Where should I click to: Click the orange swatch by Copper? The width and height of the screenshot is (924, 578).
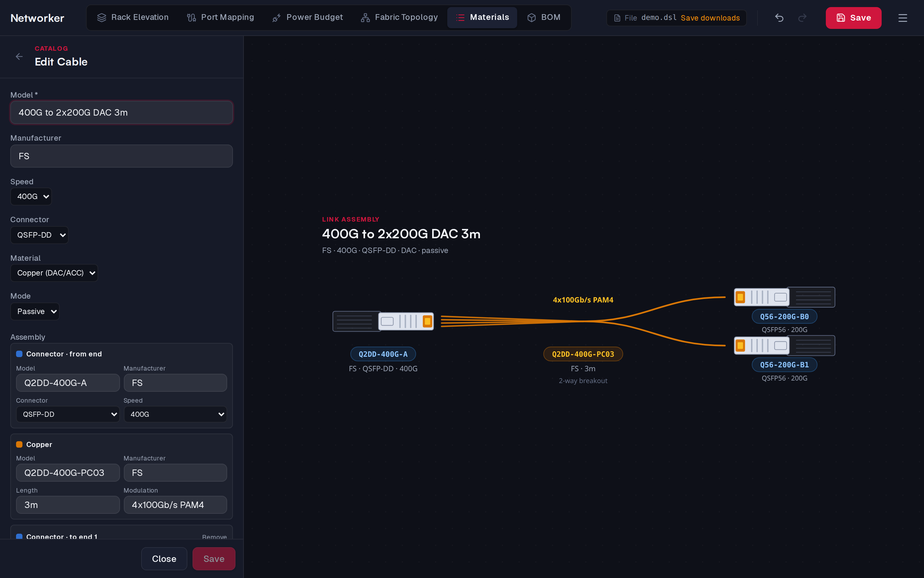tap(19, 444)
